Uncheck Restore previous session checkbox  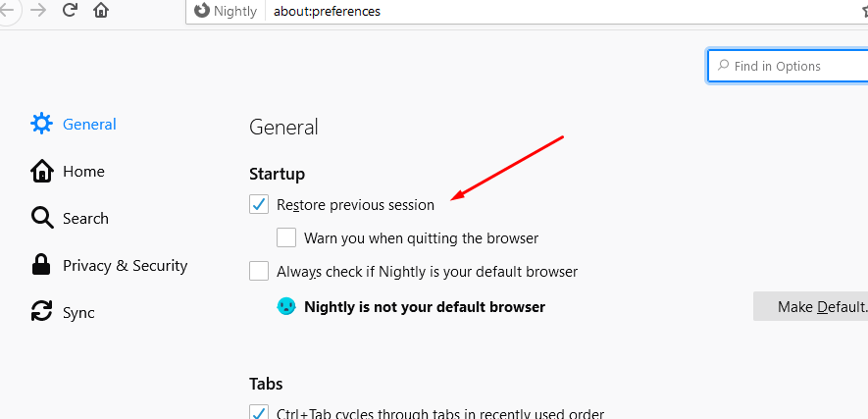point(259,205)
